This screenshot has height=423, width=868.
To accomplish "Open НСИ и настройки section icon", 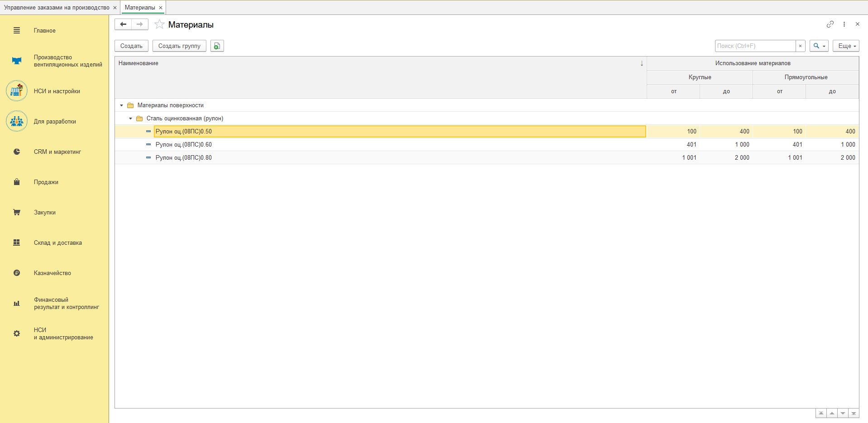I will tap(17, 91).
